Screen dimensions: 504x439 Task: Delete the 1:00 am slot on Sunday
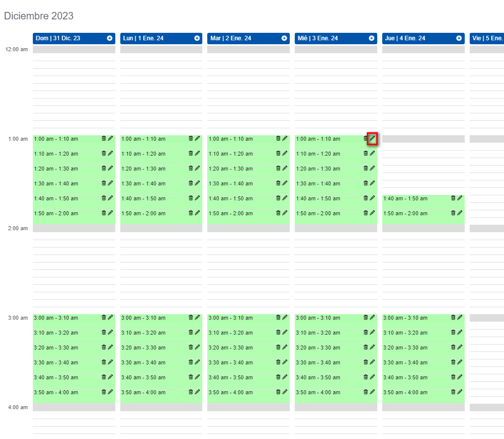coord(103,138)
